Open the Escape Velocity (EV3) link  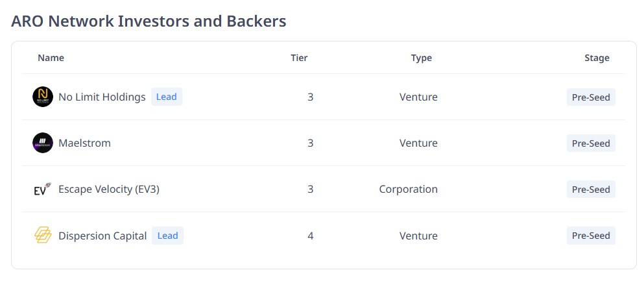[x=109, y=189]
